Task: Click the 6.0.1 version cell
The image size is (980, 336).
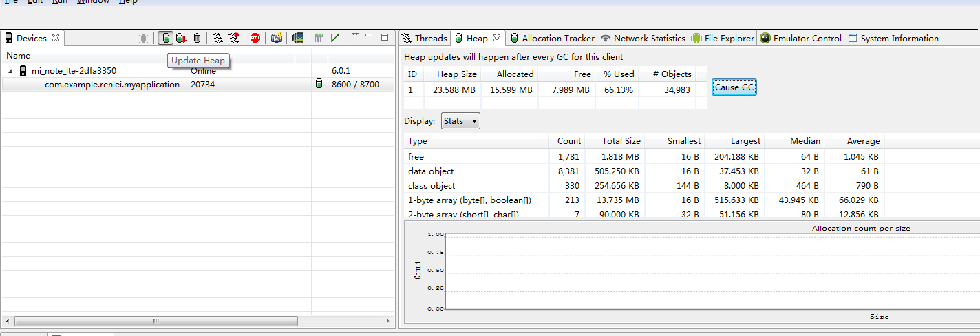Action: [341, 71]
